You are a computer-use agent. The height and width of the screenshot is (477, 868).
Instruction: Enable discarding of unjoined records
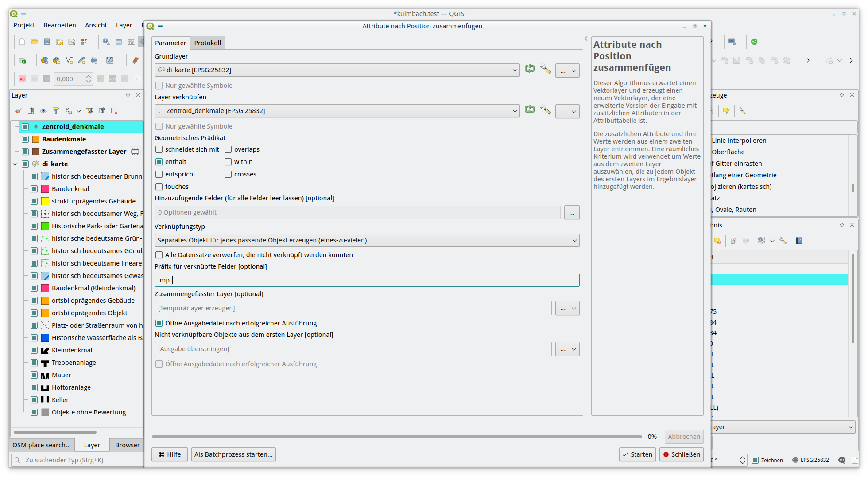[159, 255]
